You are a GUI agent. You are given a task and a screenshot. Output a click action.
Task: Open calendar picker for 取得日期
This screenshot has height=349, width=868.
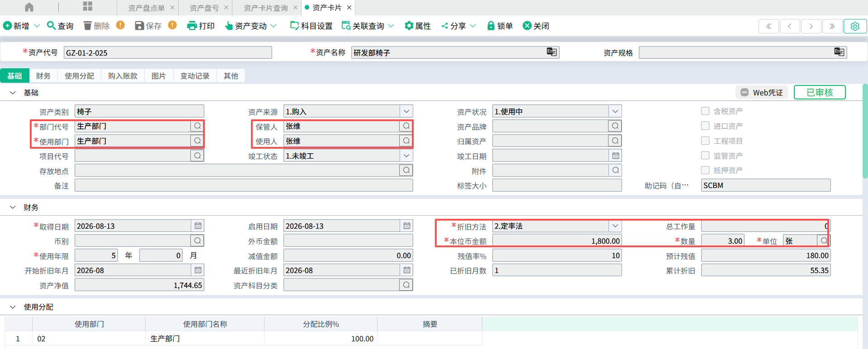pyautogui.click(x=198, y=226)
